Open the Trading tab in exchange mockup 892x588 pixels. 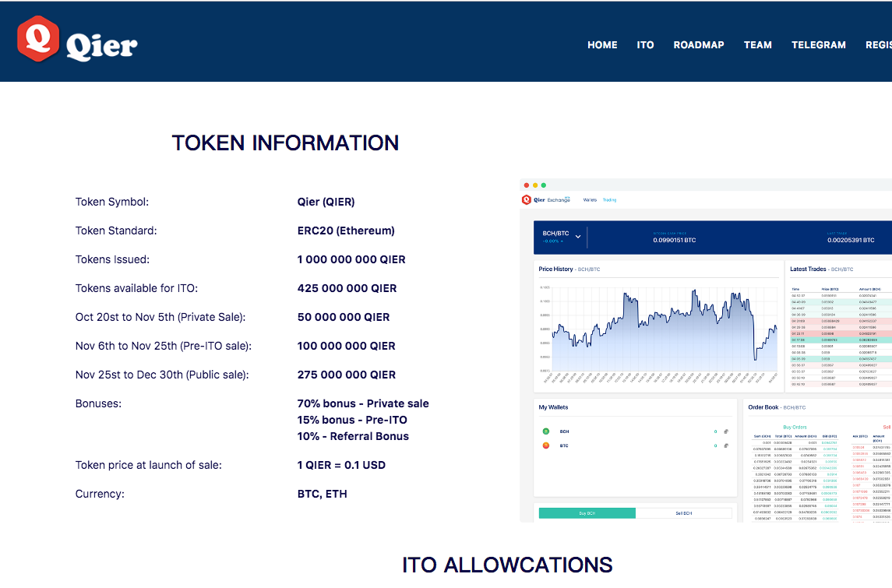click(x=609, y=200)
